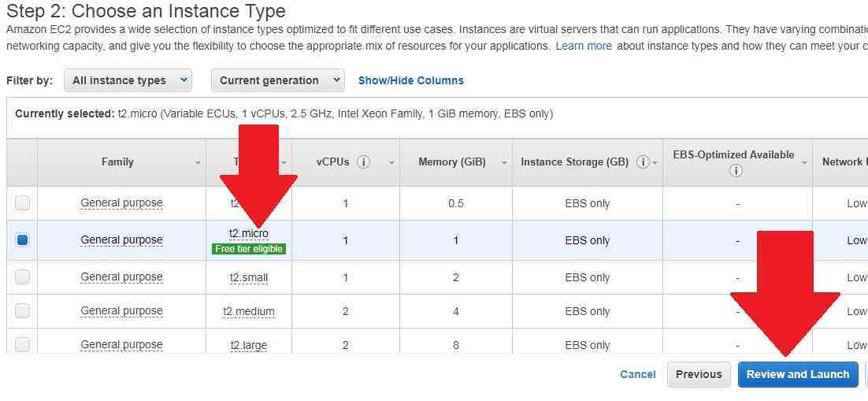Click General purpose in the t2.large row
This screenshot has width=868, height=401.
122,344
